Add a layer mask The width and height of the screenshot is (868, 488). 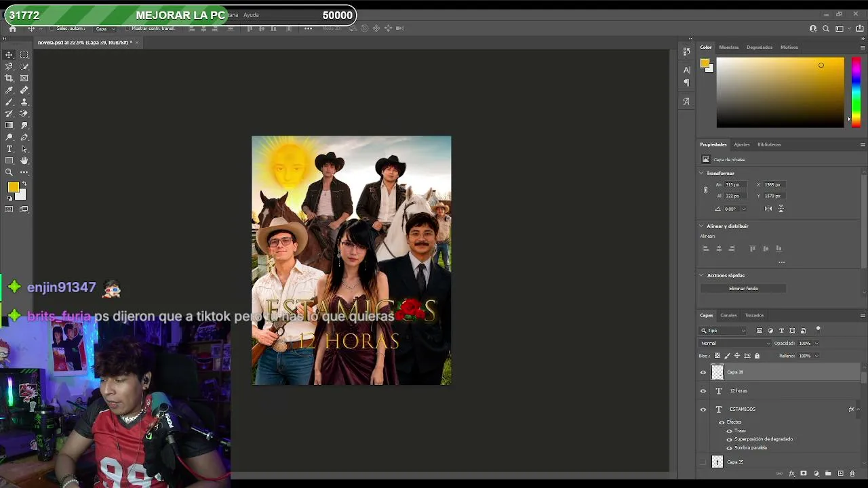(804, 474)
